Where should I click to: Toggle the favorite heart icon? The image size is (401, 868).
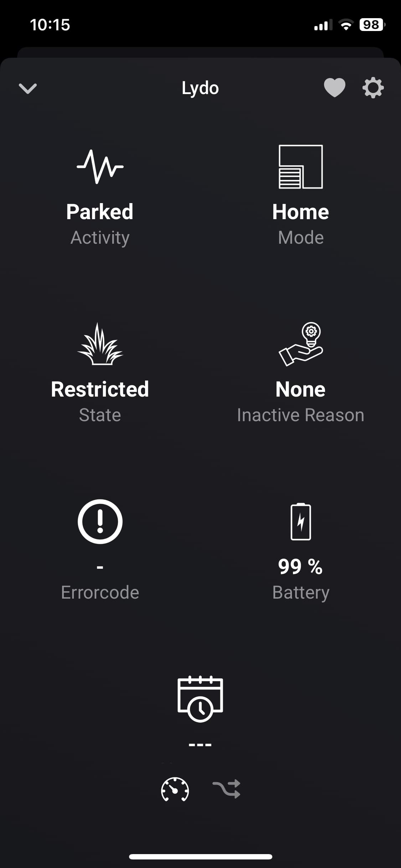pyautogui.click(x=334, y=88)
